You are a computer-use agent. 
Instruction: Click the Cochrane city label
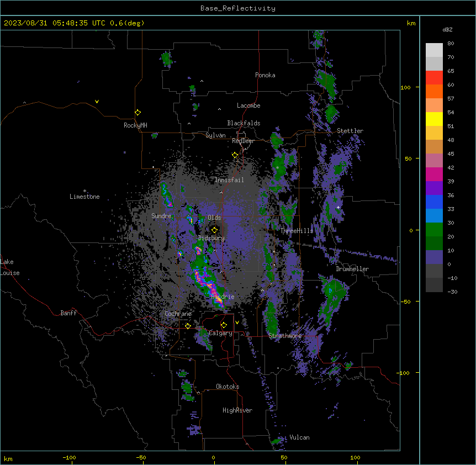pyautogui.click(x=178, y=314)
